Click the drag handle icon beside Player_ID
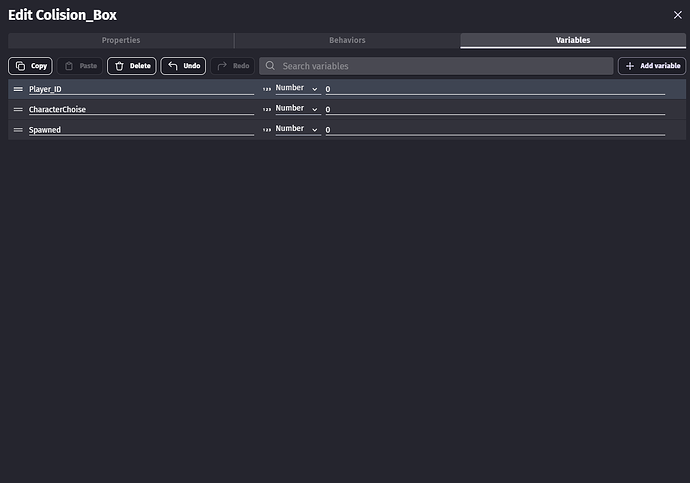The width and height of the screenshot is (690, 483). [18, 89]
